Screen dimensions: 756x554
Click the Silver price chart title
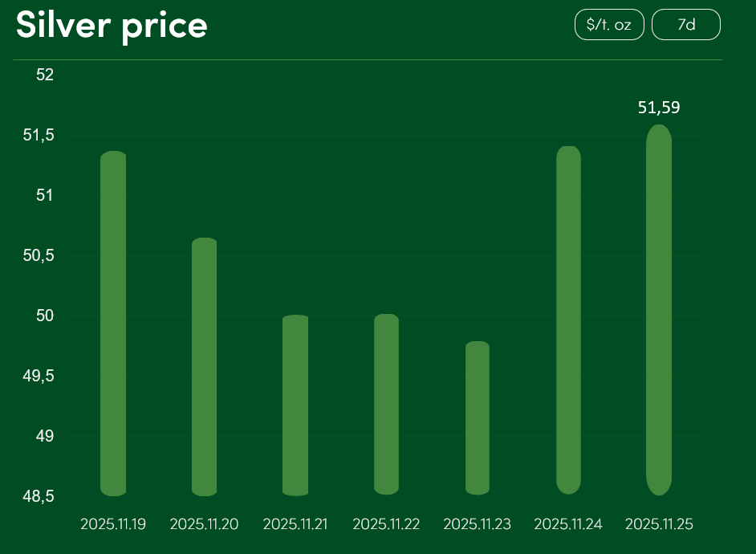[x=112, y=26]
